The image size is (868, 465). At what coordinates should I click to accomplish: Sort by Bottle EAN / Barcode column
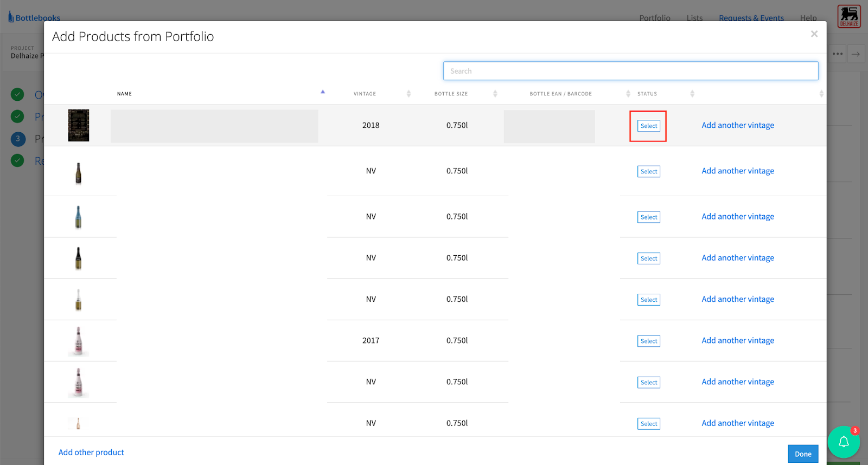tap(560, 94)
